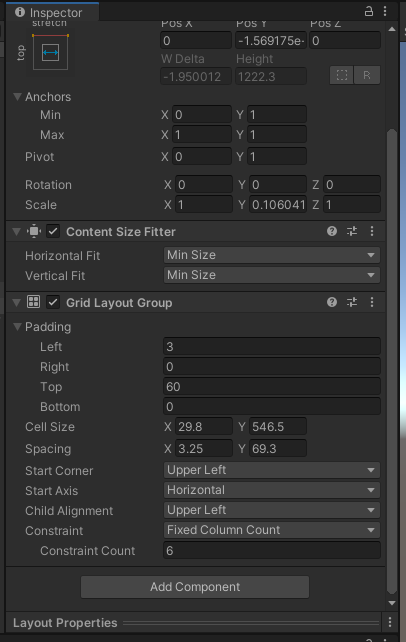Open the Layout Properties options menu
The image size is (406, 642).
[390, 622]
